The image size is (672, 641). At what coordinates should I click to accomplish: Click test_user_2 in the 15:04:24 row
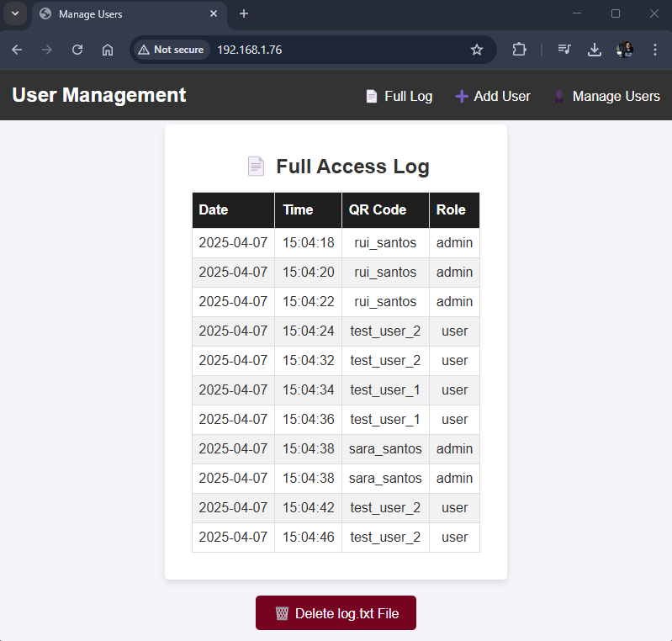tap(385, 331)
